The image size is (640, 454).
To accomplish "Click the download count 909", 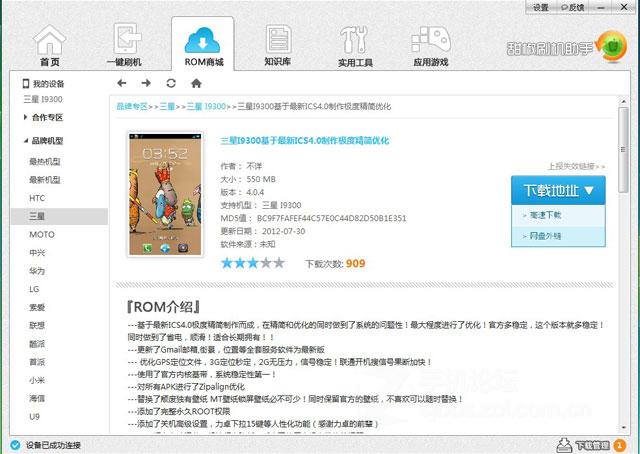I will [356, 264].
